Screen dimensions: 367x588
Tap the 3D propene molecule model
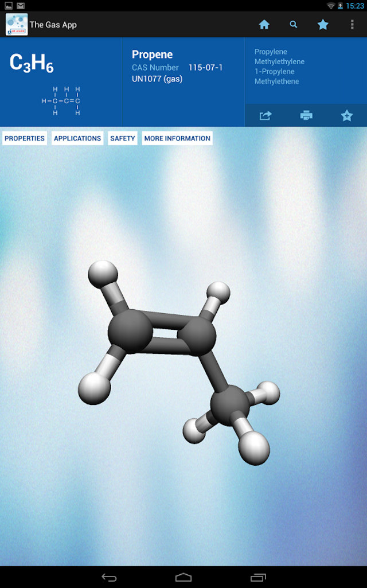pyautogui.click(x=178, y=356)
